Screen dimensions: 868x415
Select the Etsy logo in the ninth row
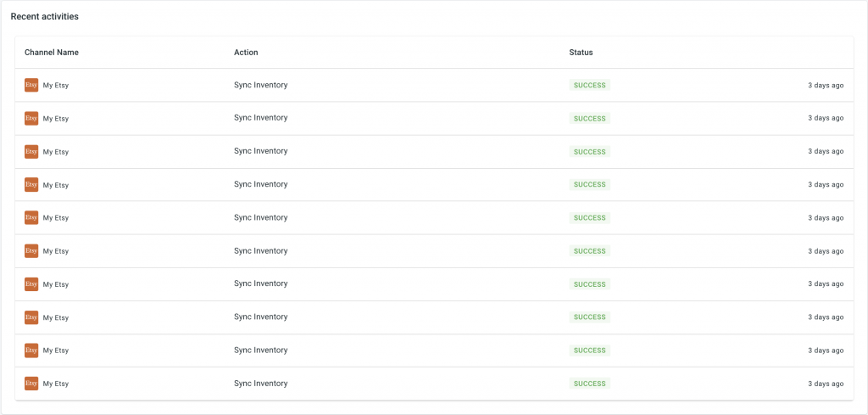tap(31, 351)
